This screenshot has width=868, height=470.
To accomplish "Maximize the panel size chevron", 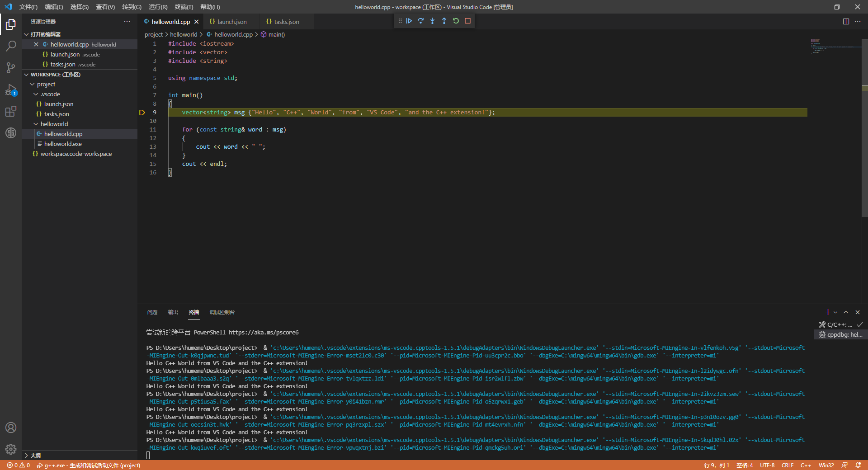I will point(846,312).
